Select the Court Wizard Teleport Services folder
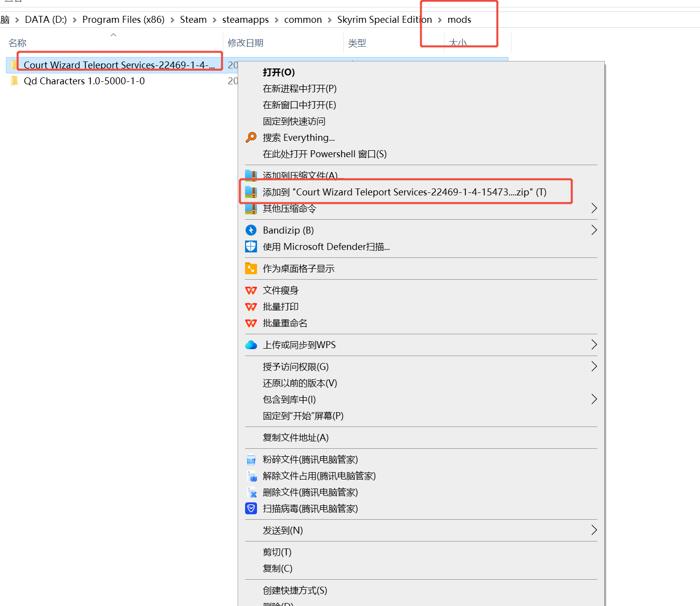 [x=119, y=65]
